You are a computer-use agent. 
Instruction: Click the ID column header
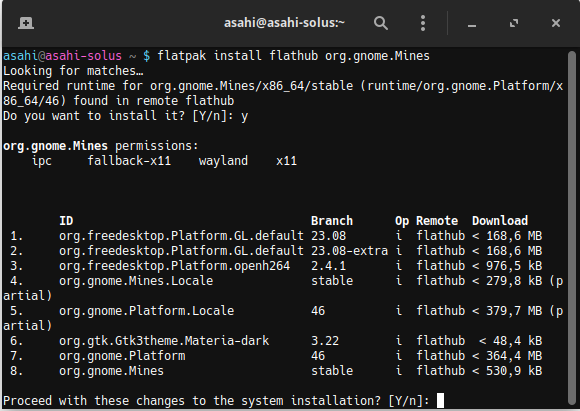tap(66, 221)
